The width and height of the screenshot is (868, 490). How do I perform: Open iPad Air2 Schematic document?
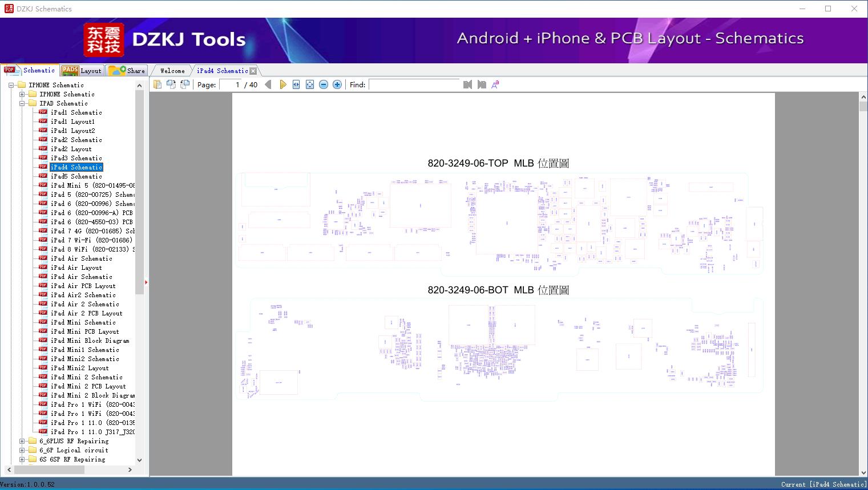click(83, 295)
